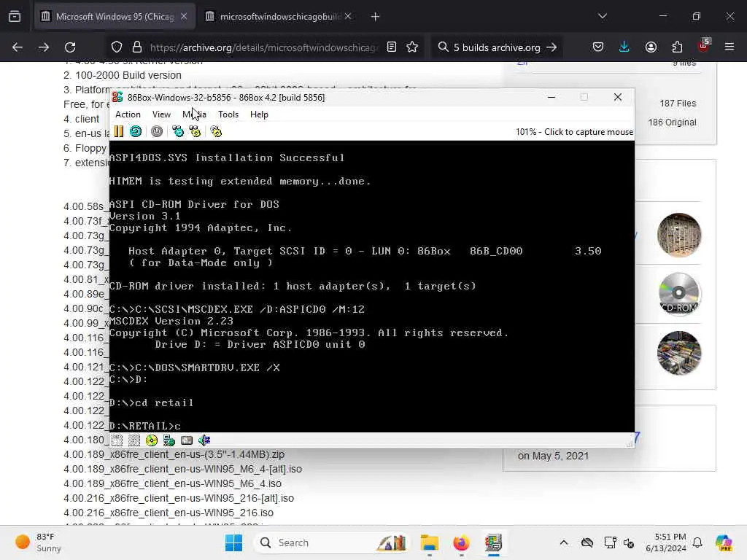747x560 pixels.
Task: Click emulator screen to capture mouse
Action: click(371, 286)
